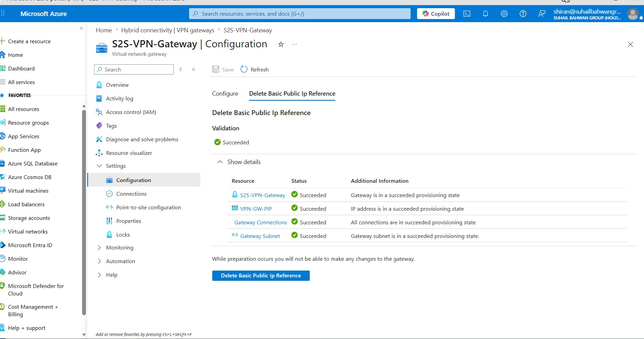Click the Resource visualizer icon
The width and height of the screenshot is (644, 339).
[x=99, y=153]
